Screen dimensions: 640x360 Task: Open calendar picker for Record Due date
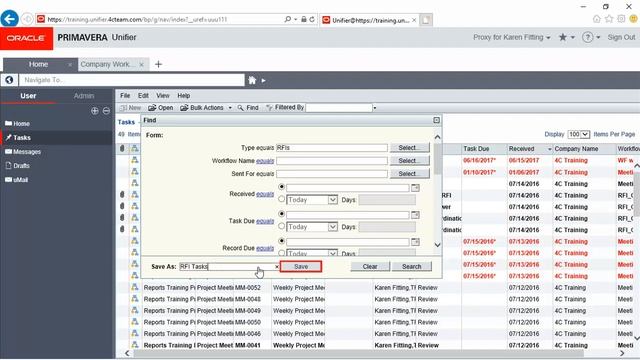point(415,242)
